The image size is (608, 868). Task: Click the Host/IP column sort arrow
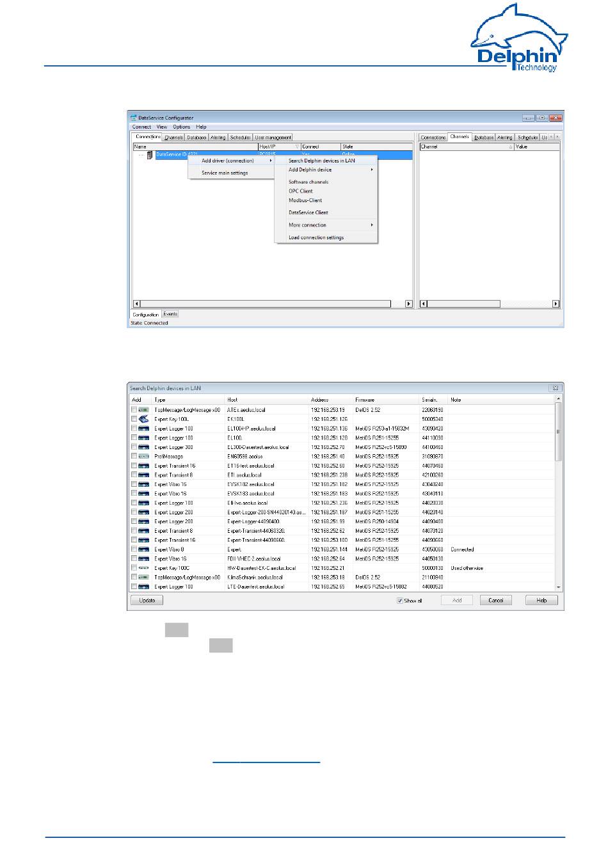point(297,146)
